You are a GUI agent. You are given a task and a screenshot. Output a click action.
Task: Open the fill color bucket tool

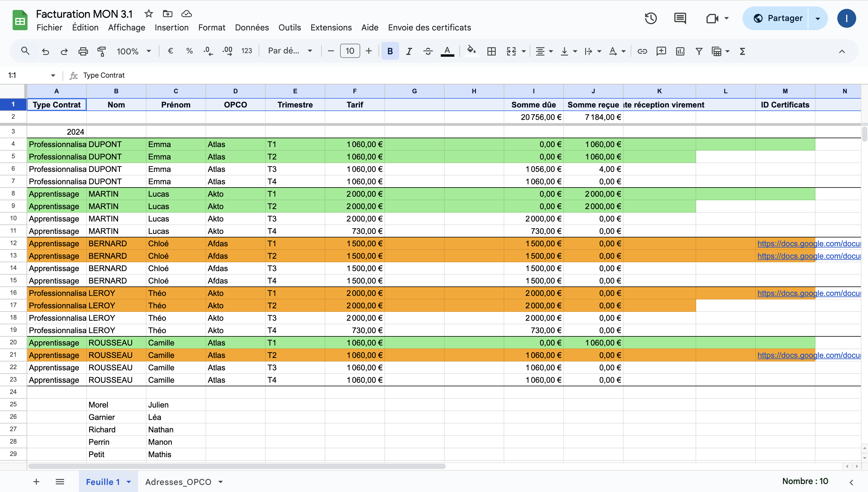pyautogui.click(x=471, y=51)
